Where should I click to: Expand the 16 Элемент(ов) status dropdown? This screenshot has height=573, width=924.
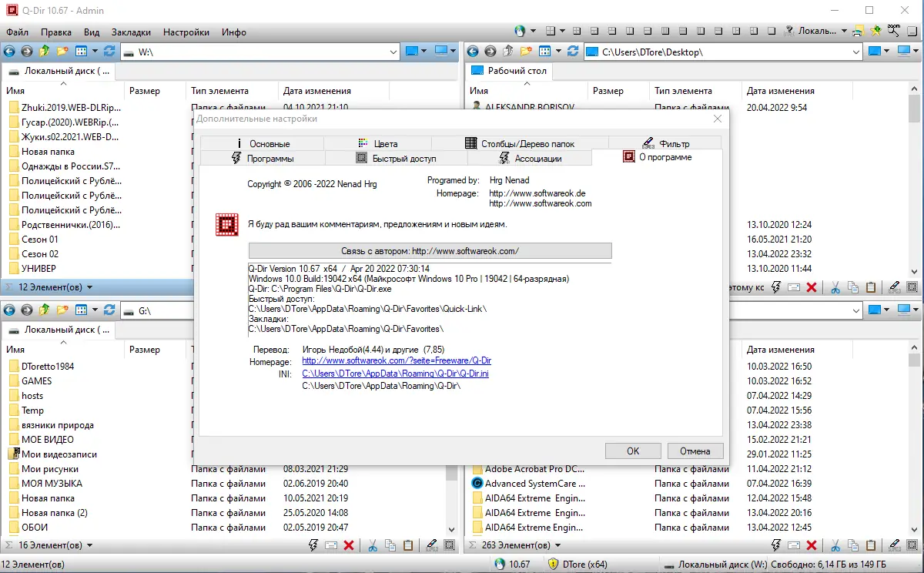click(89, 545)
